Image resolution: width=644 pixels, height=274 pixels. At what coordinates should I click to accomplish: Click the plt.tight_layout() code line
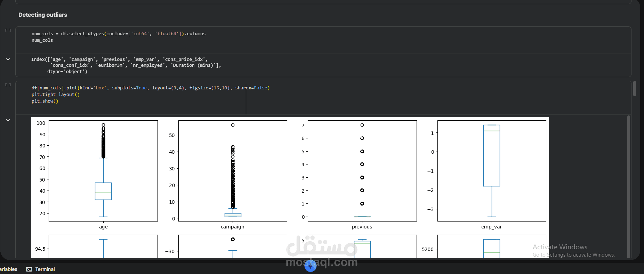tap(56, 95)
